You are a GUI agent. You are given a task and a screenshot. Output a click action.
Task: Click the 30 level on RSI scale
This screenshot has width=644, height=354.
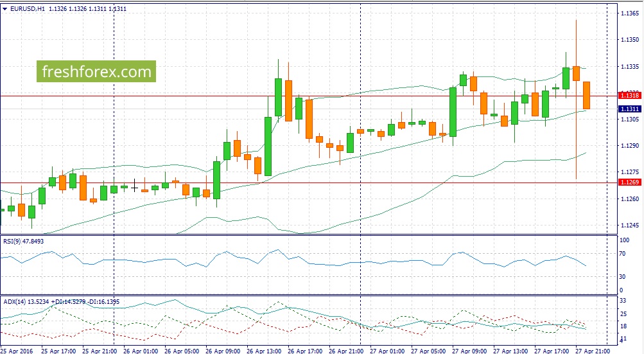point(622,276)
